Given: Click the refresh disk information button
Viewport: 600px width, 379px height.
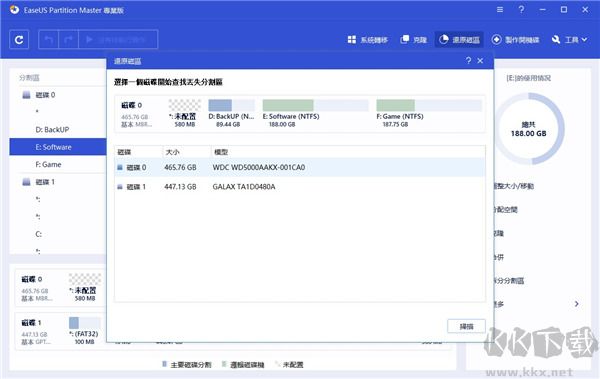Looking at the screenshot, I should [x=19, y=39].
